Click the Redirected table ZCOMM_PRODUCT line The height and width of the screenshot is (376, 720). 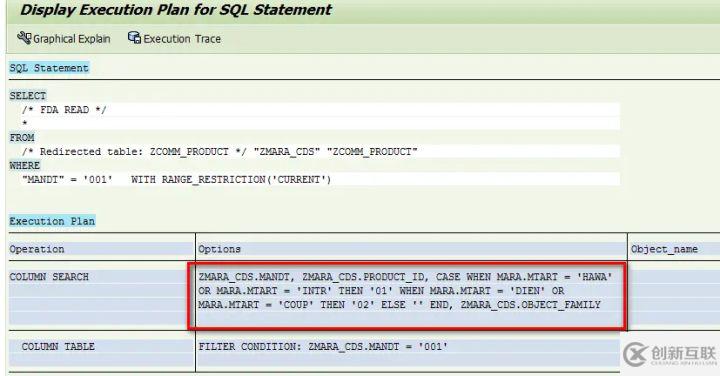tap(219, 152)
